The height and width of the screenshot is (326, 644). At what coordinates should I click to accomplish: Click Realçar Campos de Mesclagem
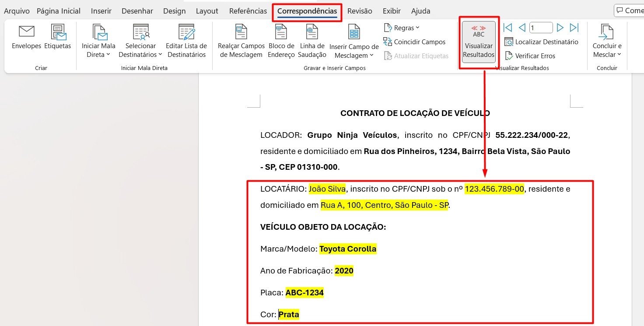click(x=241, y=42)
